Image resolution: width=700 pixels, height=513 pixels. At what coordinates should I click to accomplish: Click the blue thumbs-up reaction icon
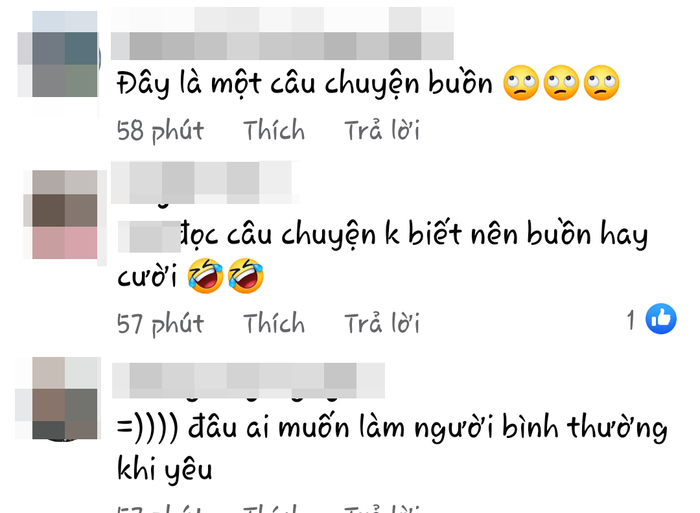click(661, 319)
